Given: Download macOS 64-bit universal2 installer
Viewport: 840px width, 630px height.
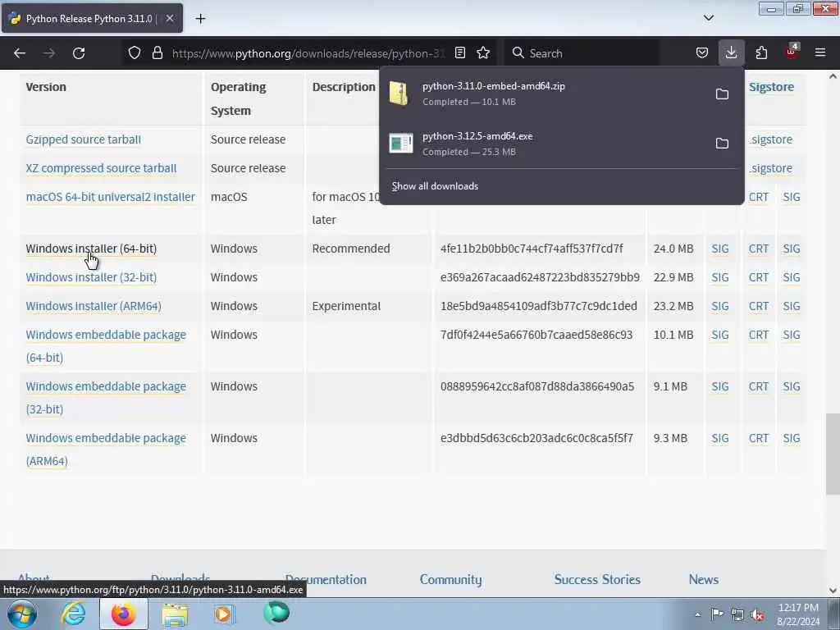Looking at the screenshot, I should [x=111, y=197].
